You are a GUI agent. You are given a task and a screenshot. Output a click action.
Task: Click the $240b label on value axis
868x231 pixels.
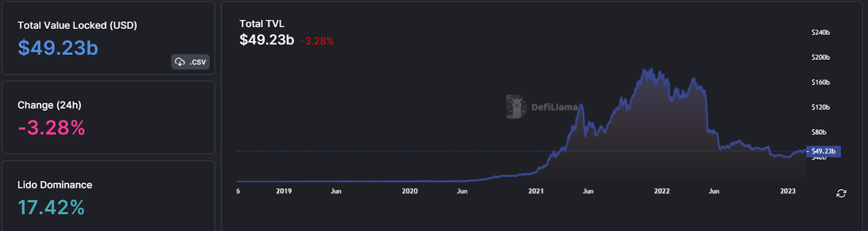(821, 33)
